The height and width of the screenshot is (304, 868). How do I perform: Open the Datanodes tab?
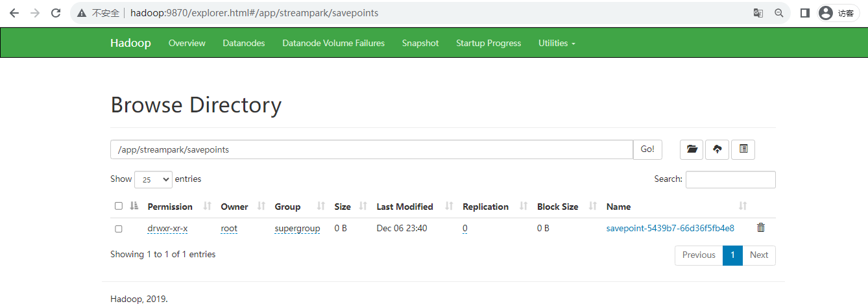point(243,43)
